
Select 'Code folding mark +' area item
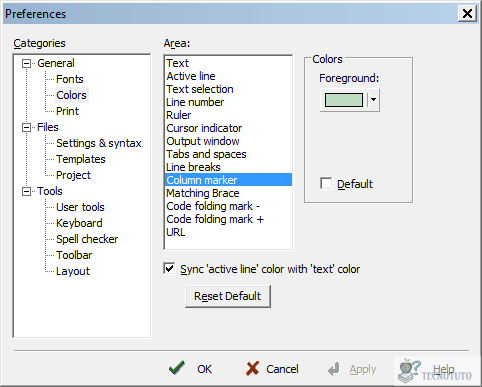pyautogui.click(x=228, y=219)
